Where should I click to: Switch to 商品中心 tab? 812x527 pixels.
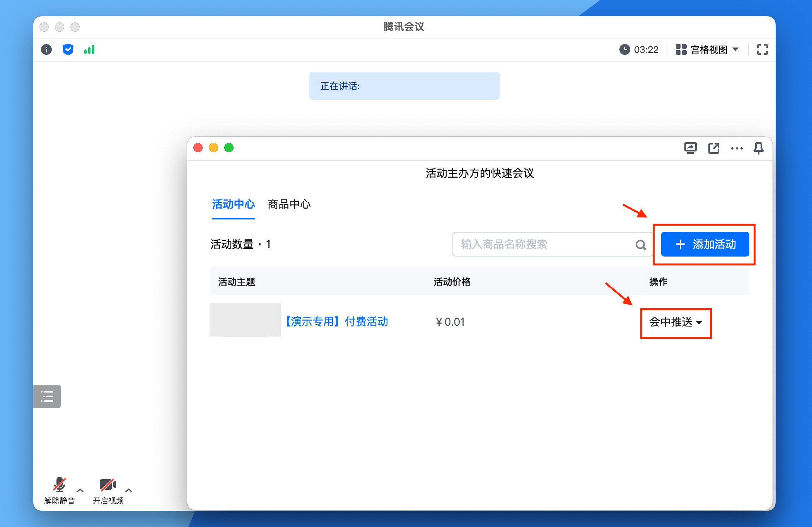(289, 204)
